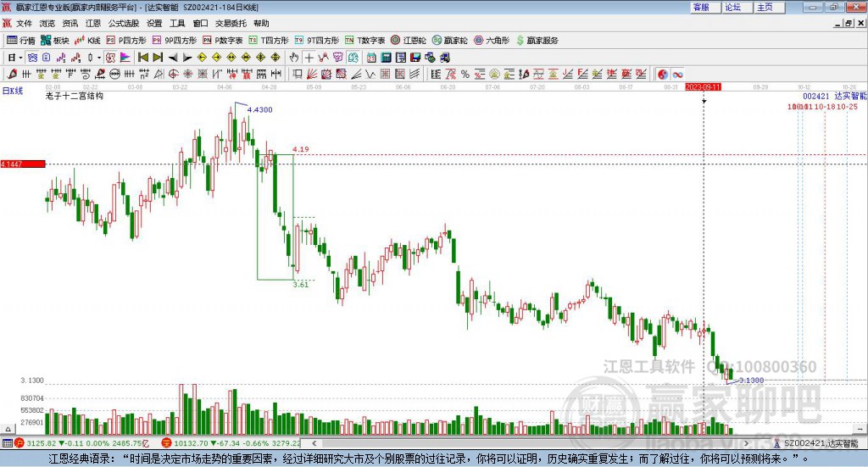Click the 主页 homepage button

tap(769, 7)
